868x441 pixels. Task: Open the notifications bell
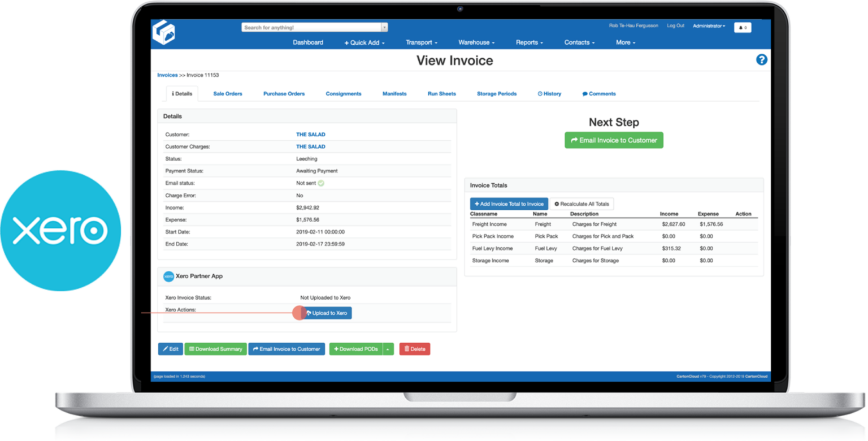742,27
